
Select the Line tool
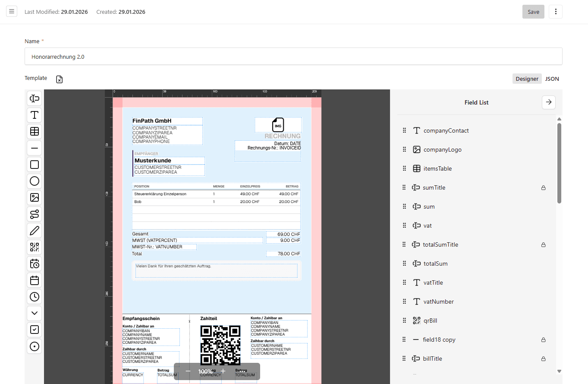34,148
